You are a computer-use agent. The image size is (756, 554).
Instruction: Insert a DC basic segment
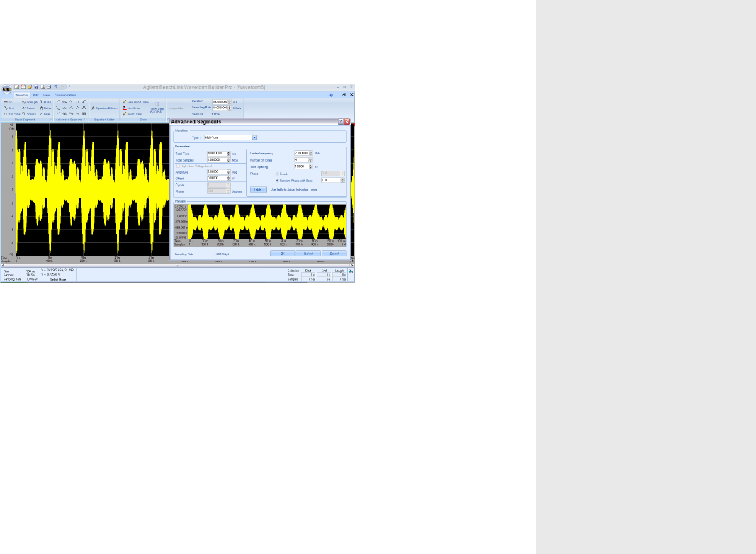click(x=8, y=102)
